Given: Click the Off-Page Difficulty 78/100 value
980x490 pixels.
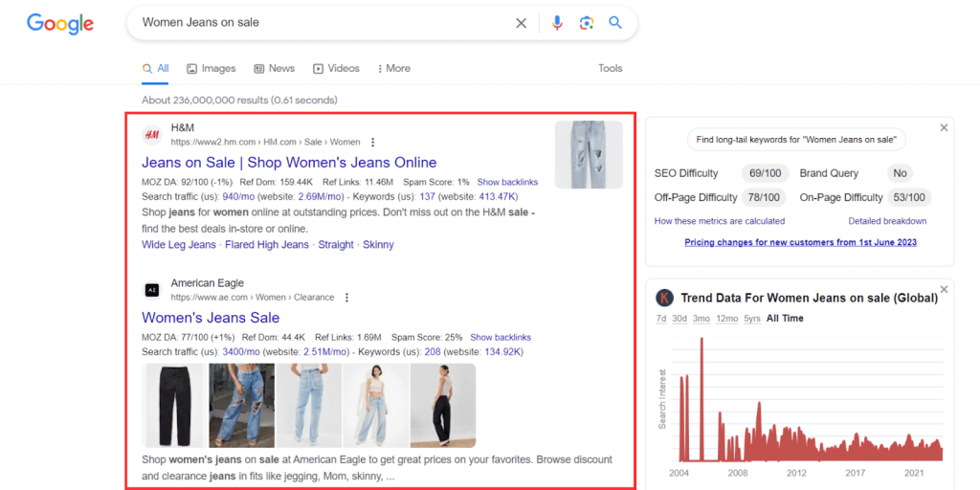Looking at the screenshot, I should coord(765,197).
